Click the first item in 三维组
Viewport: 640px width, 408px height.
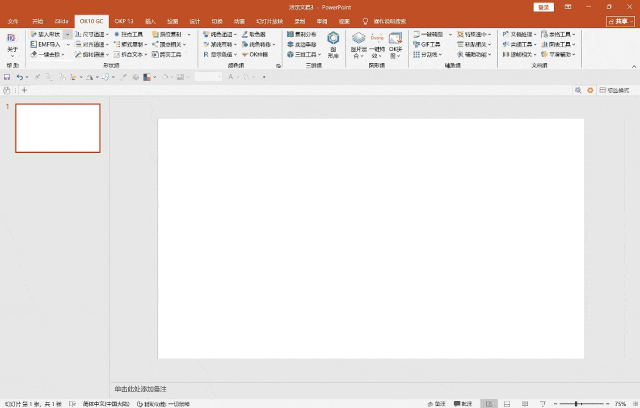(x=301, y=34)
